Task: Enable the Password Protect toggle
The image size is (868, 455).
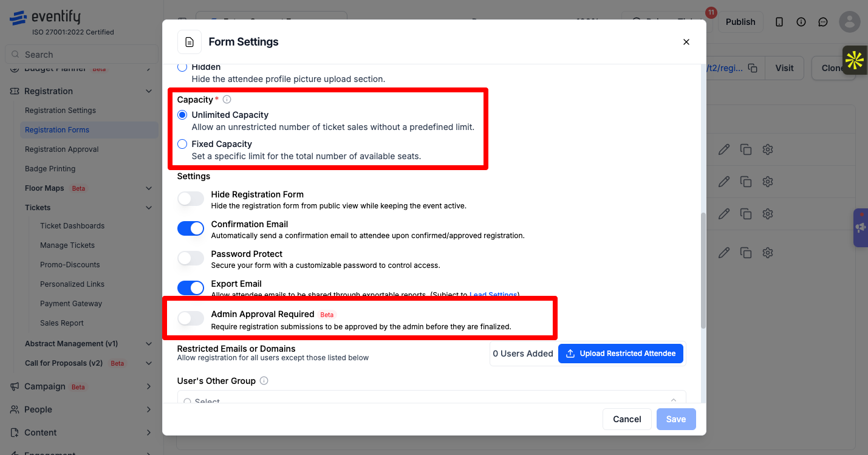Action: 191,258
